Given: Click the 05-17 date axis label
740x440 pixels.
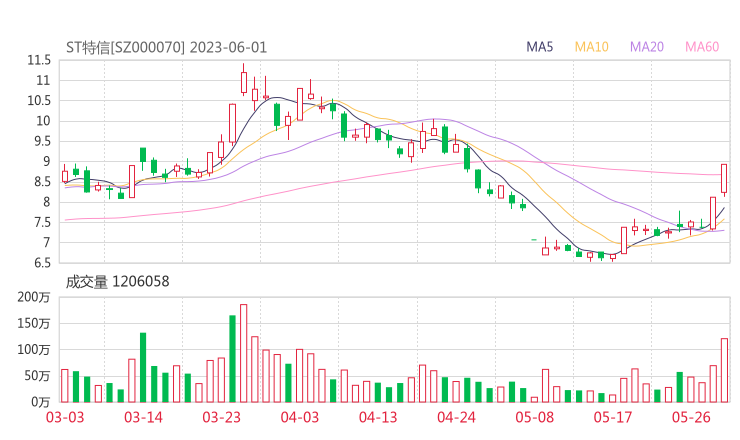Looking at the screenshot, I should click(x=613, y=417).
